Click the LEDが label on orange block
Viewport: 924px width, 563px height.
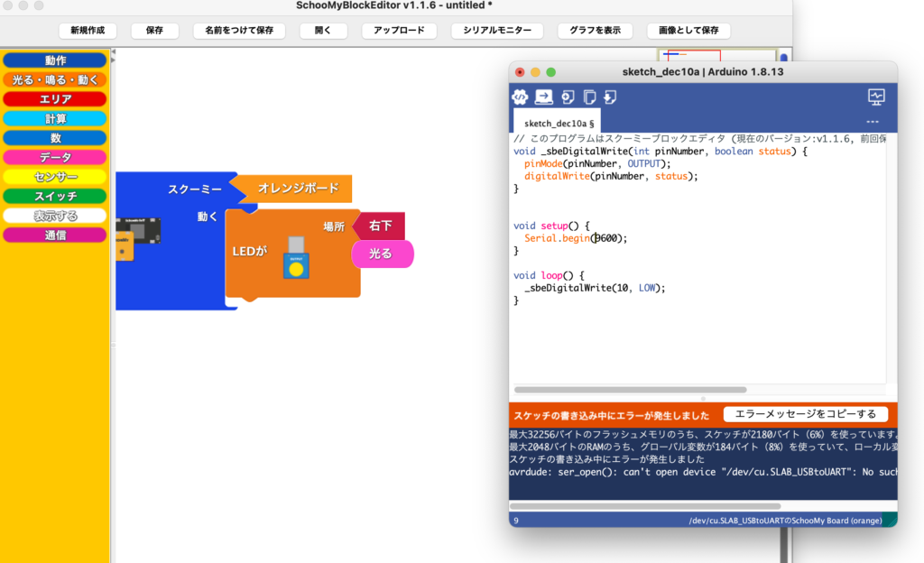click(249, 252)
